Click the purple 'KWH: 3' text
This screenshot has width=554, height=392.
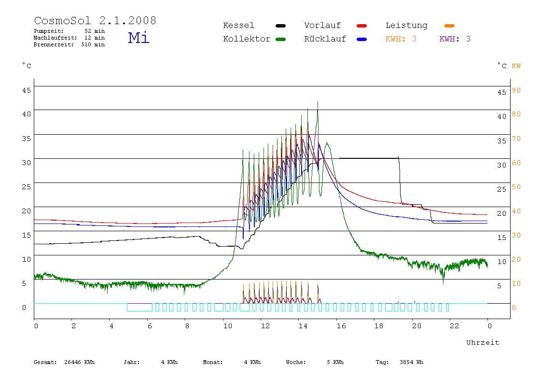455,39
